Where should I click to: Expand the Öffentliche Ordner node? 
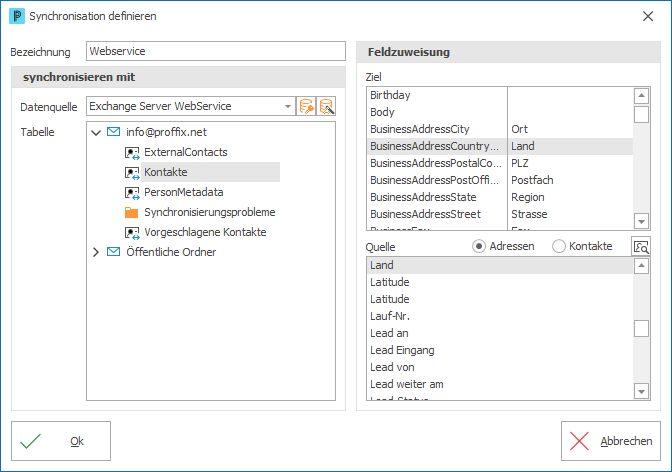96,252
